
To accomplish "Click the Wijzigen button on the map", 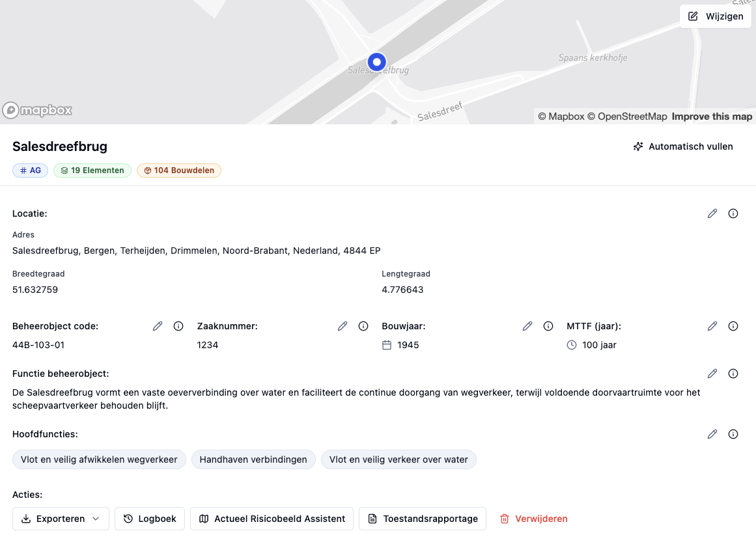I will [716, 16].
